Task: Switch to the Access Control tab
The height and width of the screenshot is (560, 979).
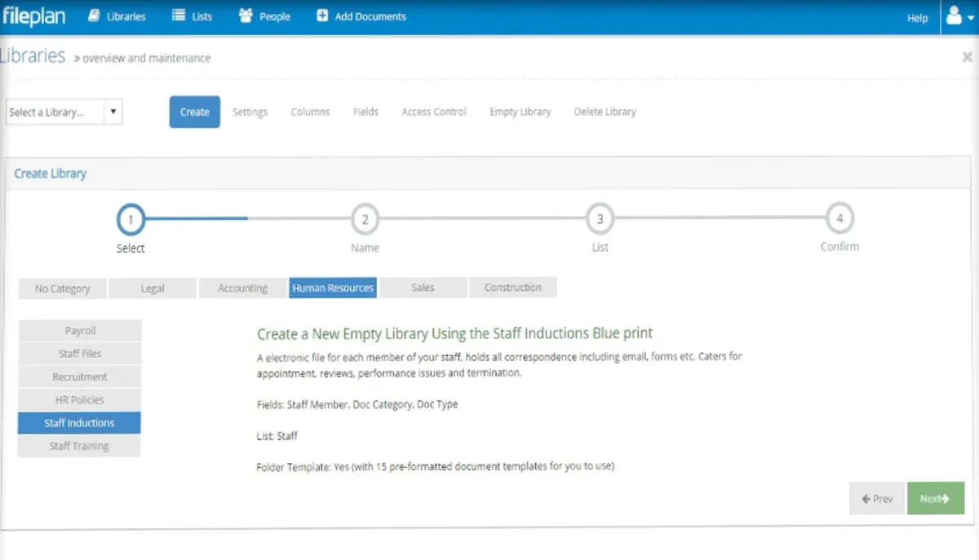Action: tap(434, 112)
